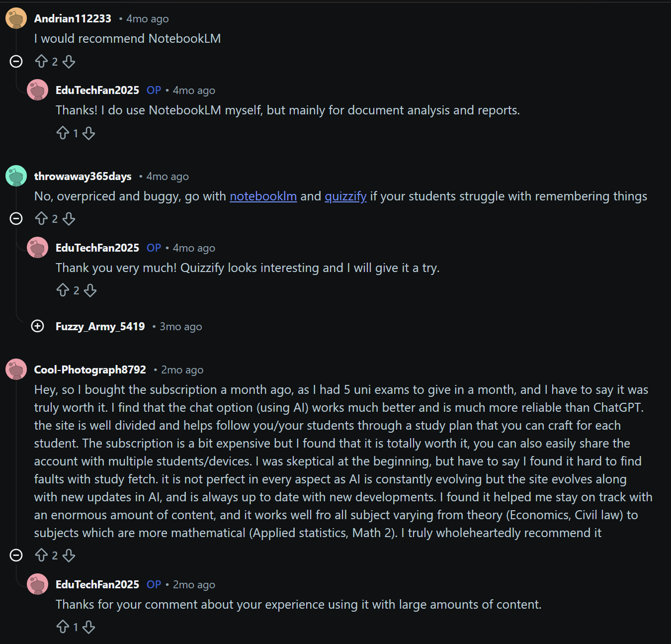Open the quizzify hyperlink
Image resolution: width=671 pixels, height=644 pixels.
345,196
